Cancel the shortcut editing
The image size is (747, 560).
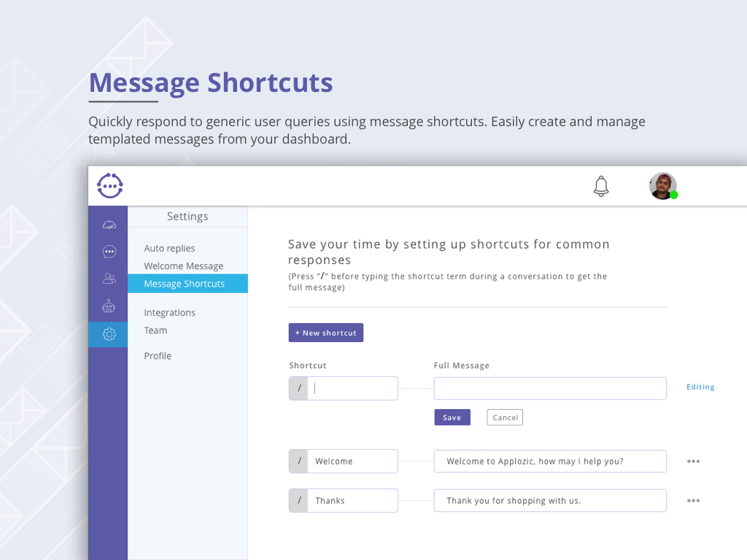click(x=505, y=417)
